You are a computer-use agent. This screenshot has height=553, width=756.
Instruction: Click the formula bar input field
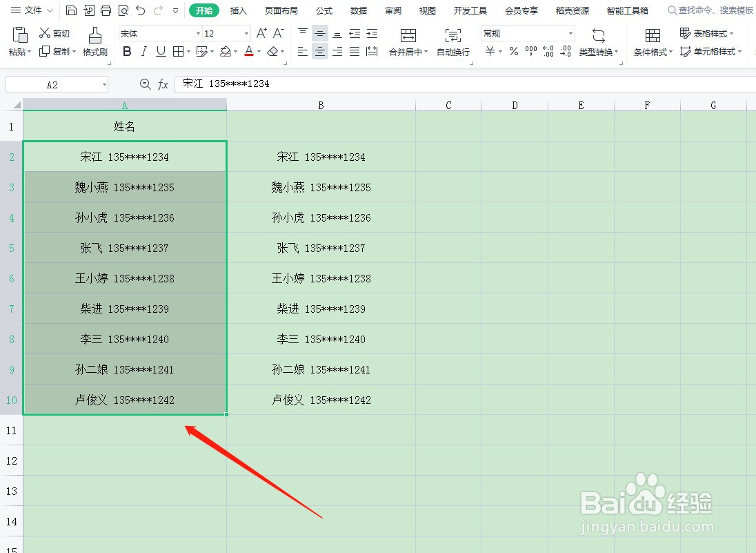click(x=465, y=84)
